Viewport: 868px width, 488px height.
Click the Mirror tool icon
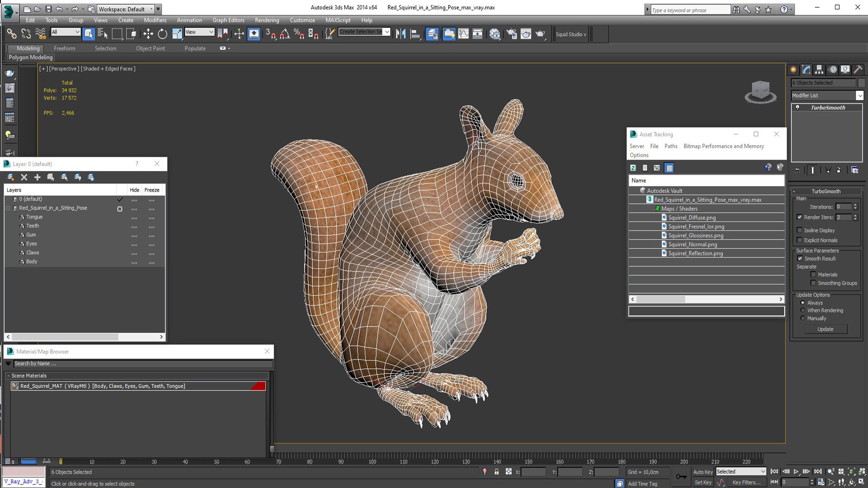pos(401,33)
